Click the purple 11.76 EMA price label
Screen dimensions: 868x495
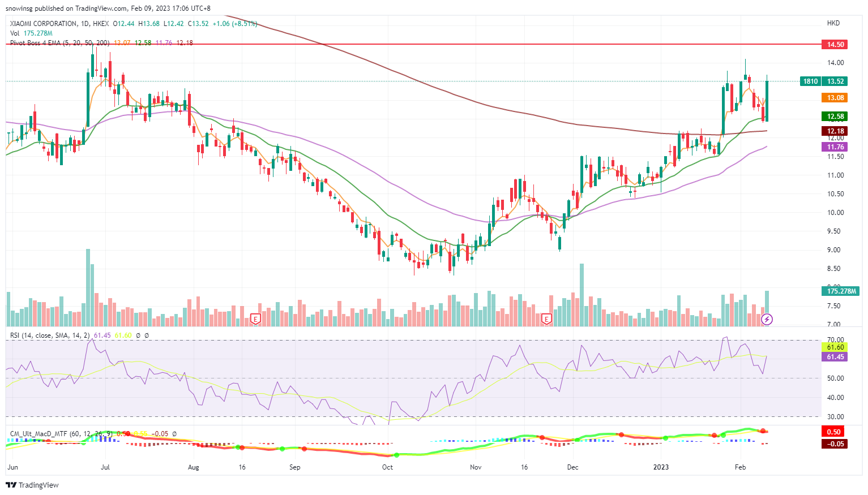(x=835, y=147)
